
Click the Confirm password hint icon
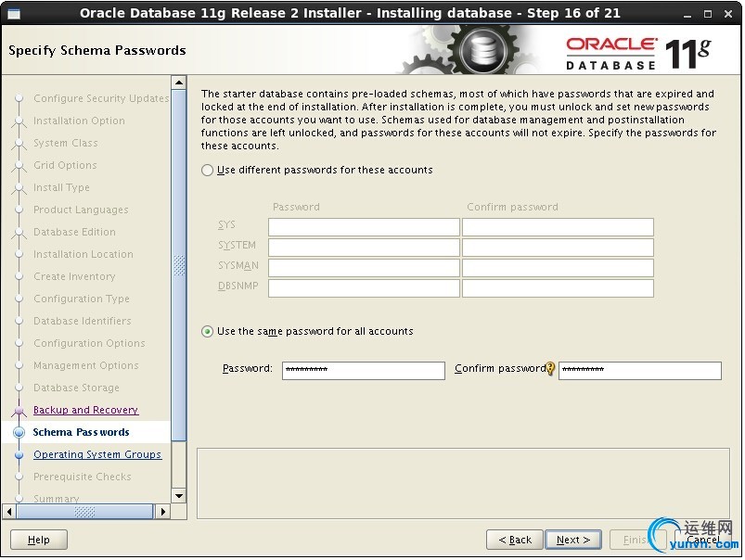(x=550, y=369)
